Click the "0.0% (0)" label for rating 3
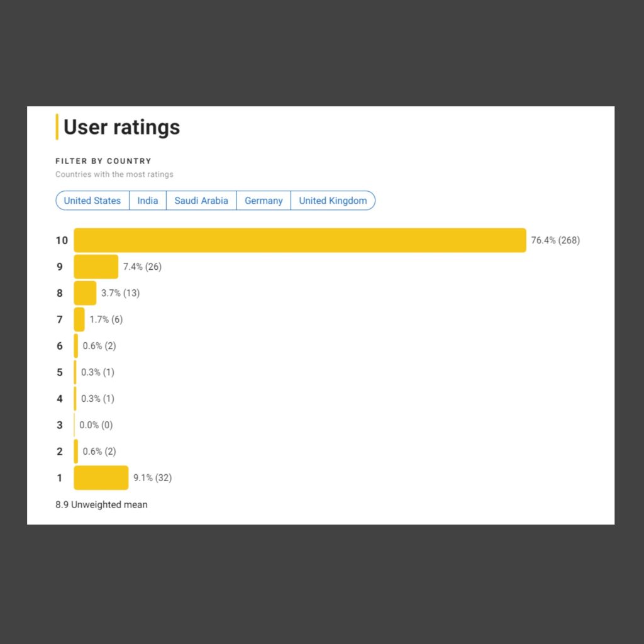The image size is (644, 644). (x=96, y=425)
